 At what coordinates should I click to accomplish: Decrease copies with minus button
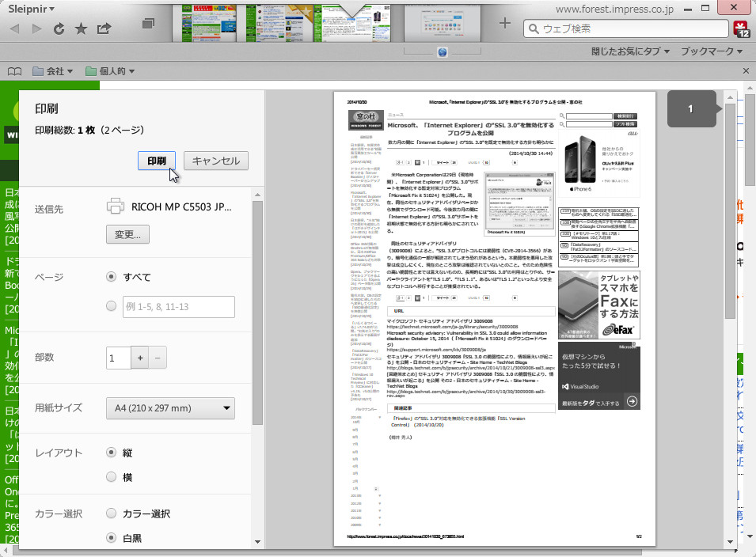pos(158,358)
